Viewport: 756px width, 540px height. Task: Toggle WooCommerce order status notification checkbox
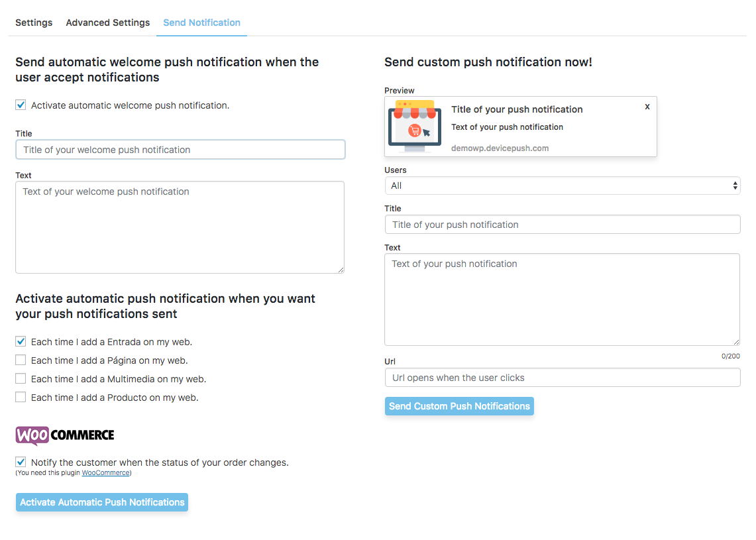[x=21, y=462]
